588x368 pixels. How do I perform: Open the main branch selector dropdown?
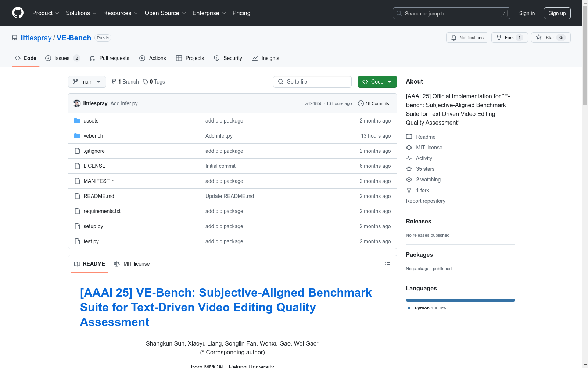[87, 82]
